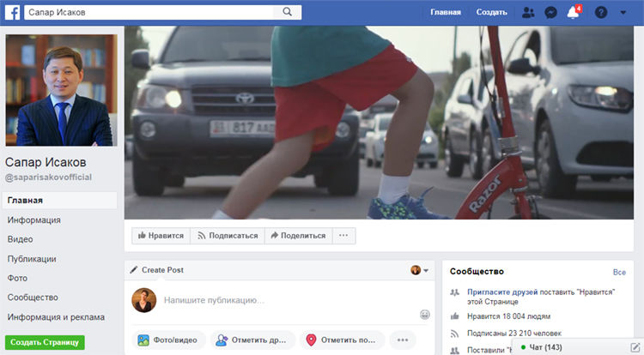Open the page profile picture thumbnail
Screen dimensions: 644x355
tap(60, 90)
